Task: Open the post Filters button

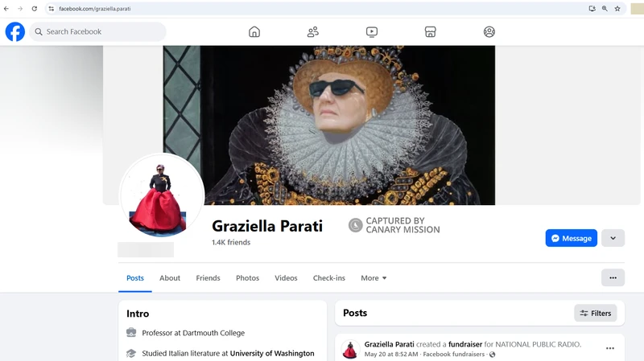Action: tap(595, 313)
